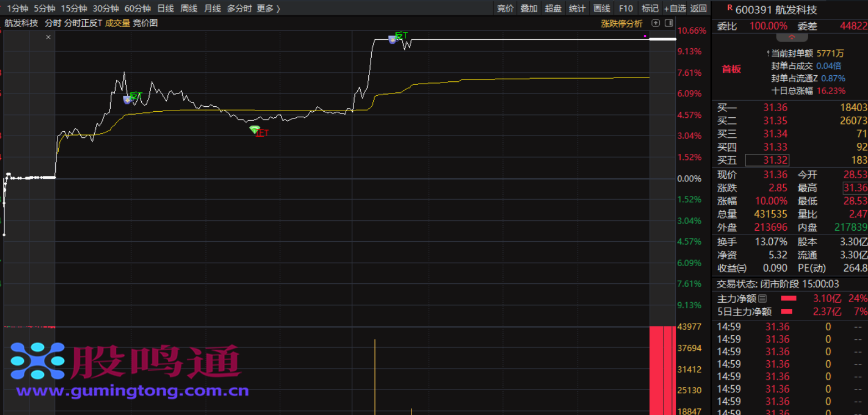Open the 涨跌停分析 link
The image size is (868, 415).
[622, 23]
